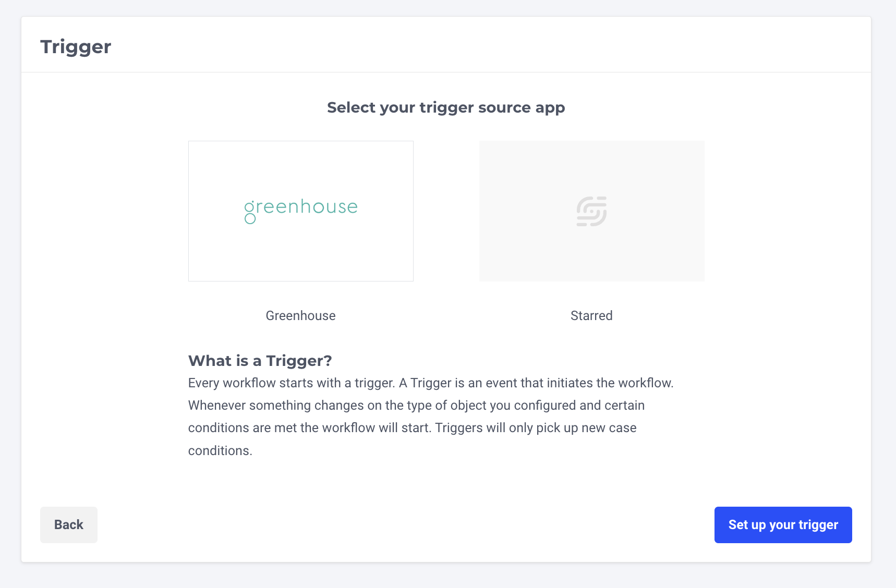Click the Trigger page heading
The width and height of the screenshot is (896, 588).
76,47
